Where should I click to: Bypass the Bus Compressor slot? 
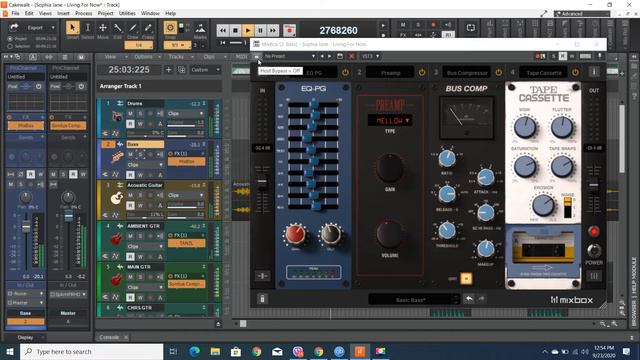pos(499,73)
